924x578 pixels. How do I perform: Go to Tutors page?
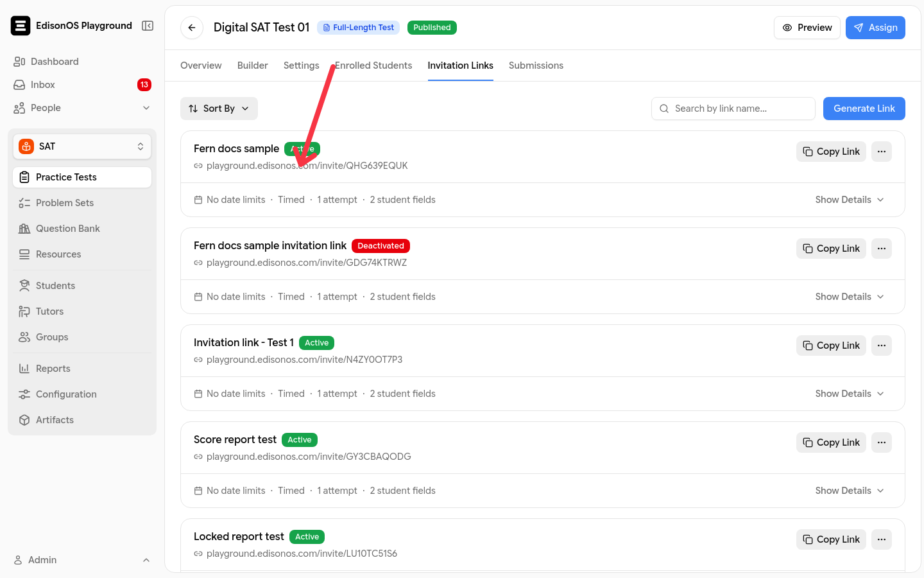(x=82, y=311)
